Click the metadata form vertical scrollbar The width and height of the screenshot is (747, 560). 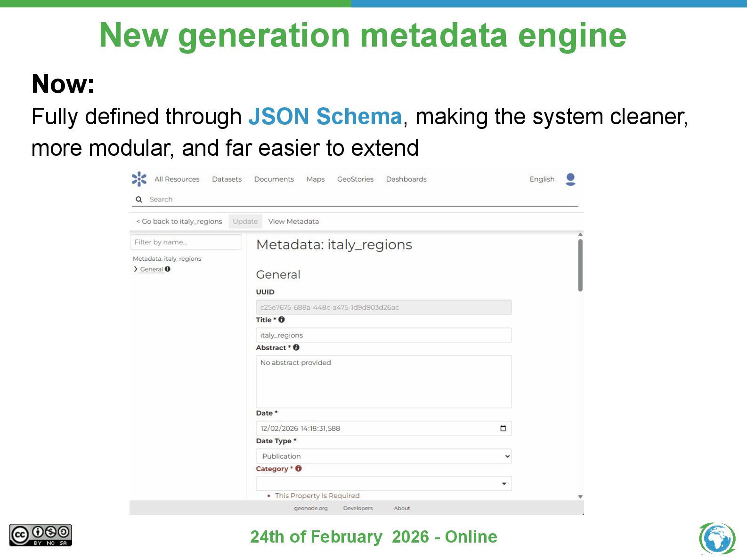(580, 266)
